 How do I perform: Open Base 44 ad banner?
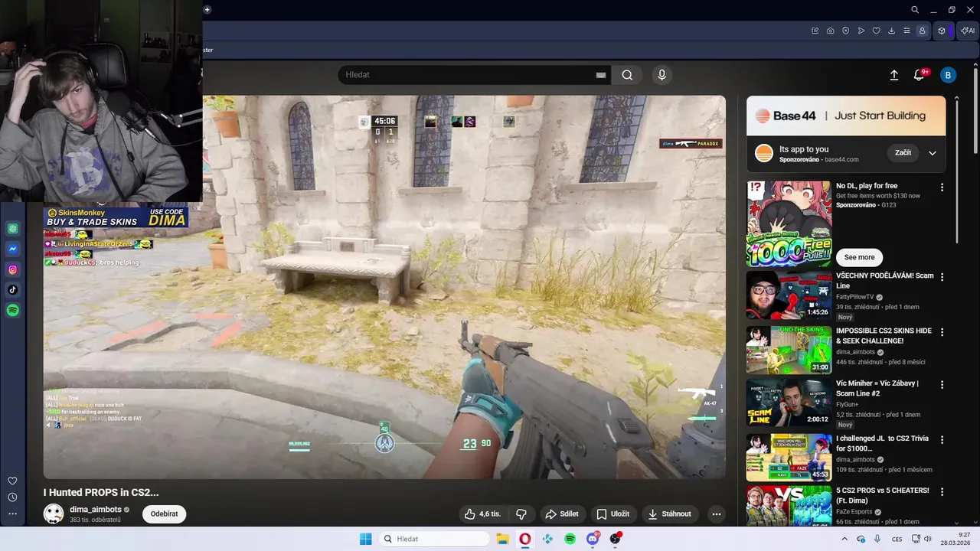pos(846,116)
